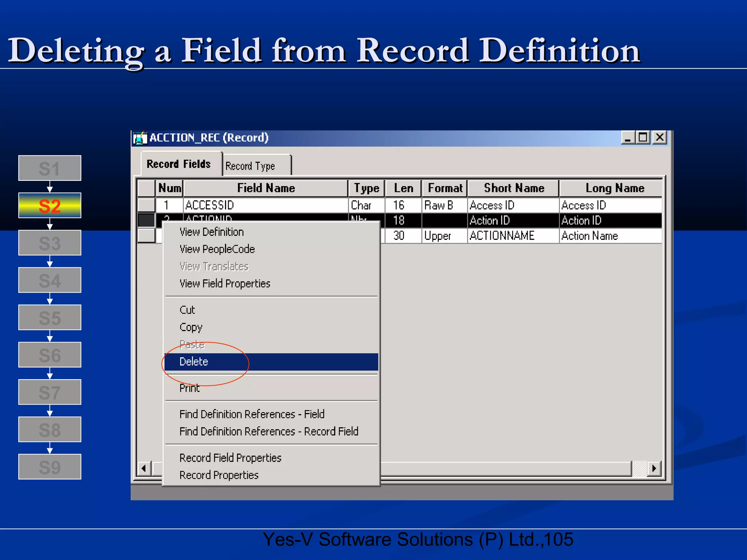Image resolution: width=747 pixels, height=560 pixels.
Task: Click the S3 step box
Action: (50, 243)
